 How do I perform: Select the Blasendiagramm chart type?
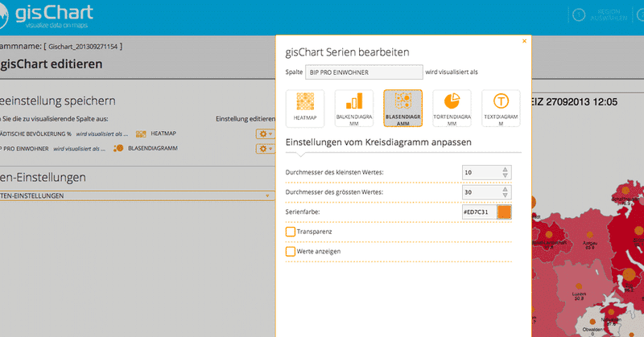[x=403, y=109]
